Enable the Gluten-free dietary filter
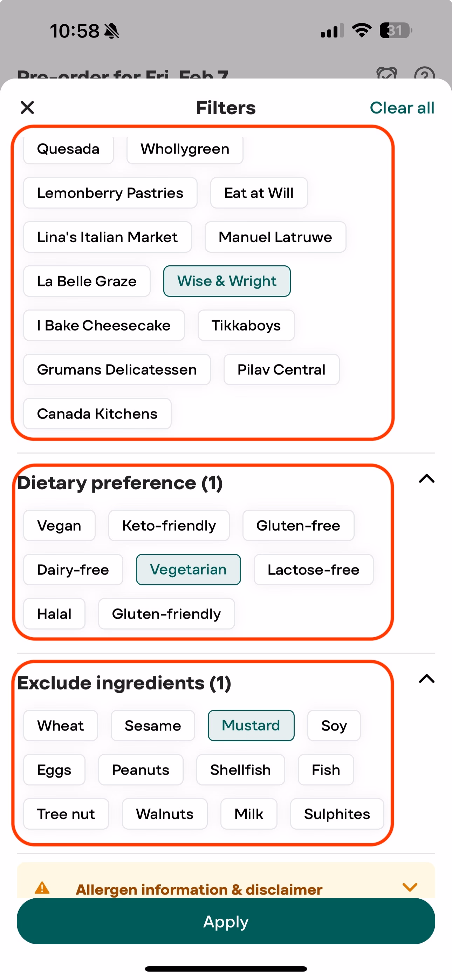Image resolution: width=452 pixels, height=980 pixels. (x=298, y=525)
